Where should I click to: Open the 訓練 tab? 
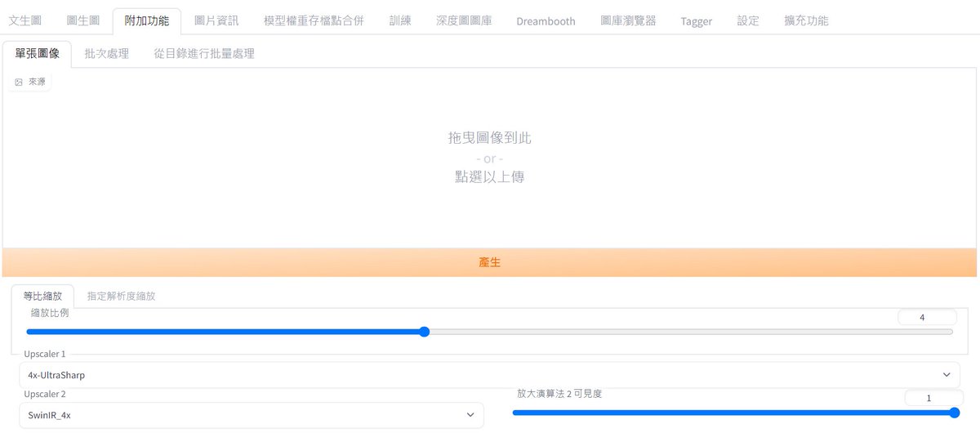point(400,20)
